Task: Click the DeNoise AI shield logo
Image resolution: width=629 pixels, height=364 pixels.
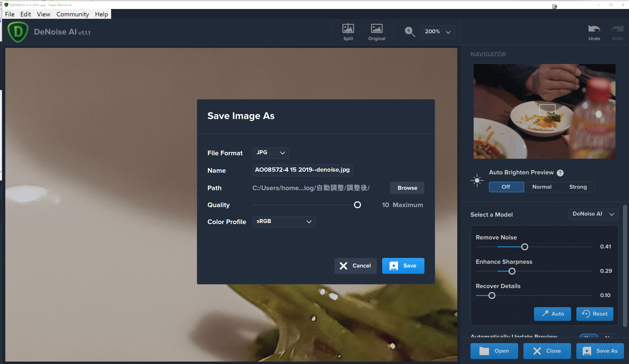Action: 18,32
